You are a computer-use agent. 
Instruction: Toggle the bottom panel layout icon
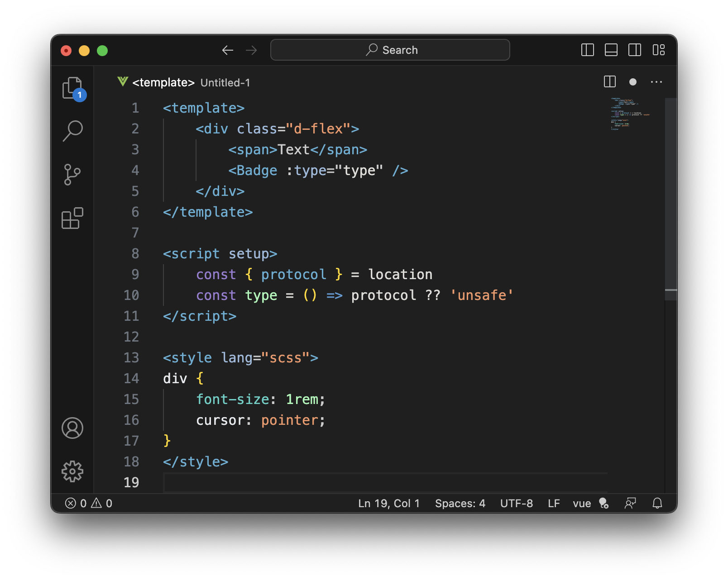pyautogui.click(x=611, y=50)
